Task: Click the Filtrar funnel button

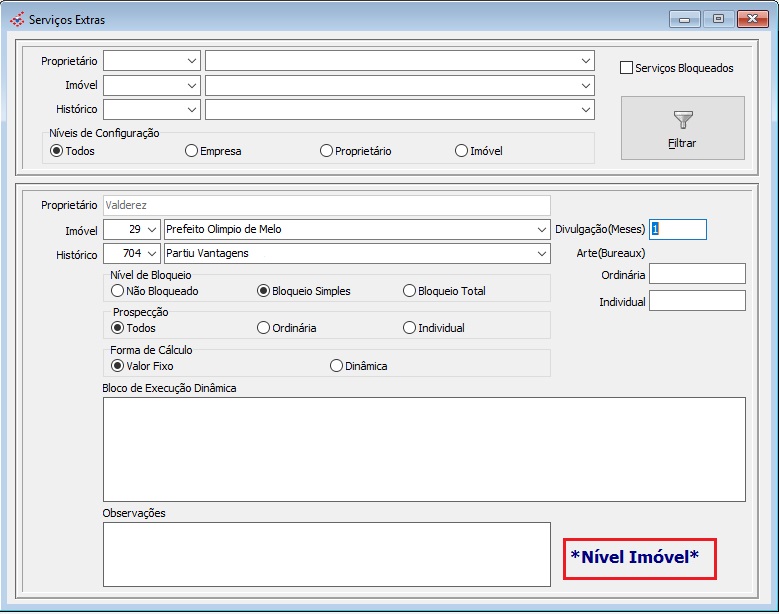Action: coord(682,128)
